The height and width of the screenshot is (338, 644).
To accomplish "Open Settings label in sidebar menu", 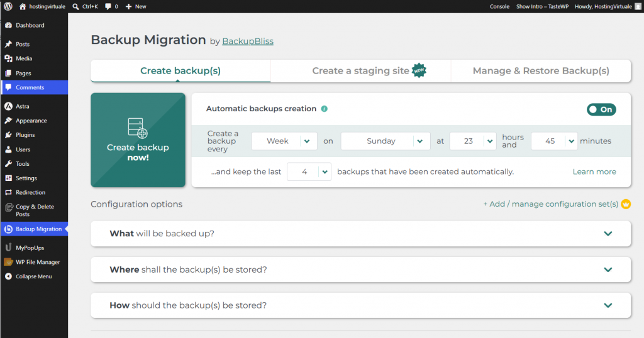I will click(x=26, y=178).
